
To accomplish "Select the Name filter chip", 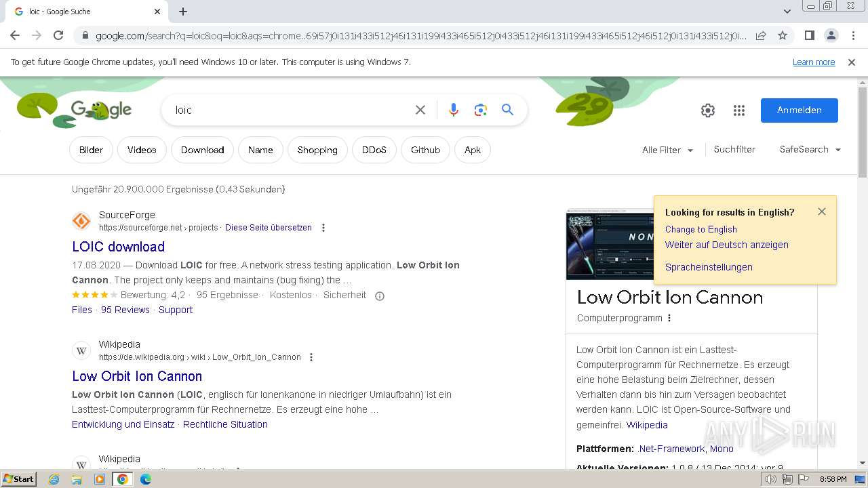I will 260,150.
